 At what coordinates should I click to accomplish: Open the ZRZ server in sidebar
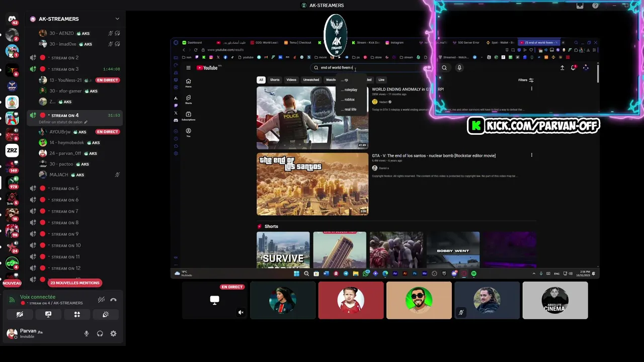(x=12, y=150)
